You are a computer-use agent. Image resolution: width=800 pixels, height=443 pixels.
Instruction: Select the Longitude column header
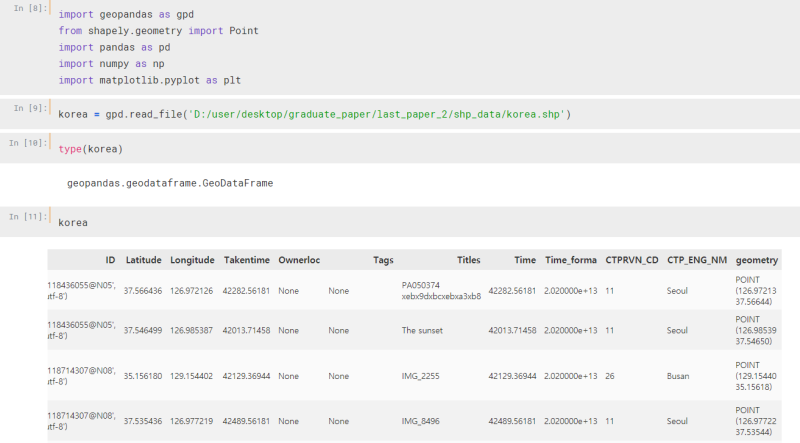192,260
